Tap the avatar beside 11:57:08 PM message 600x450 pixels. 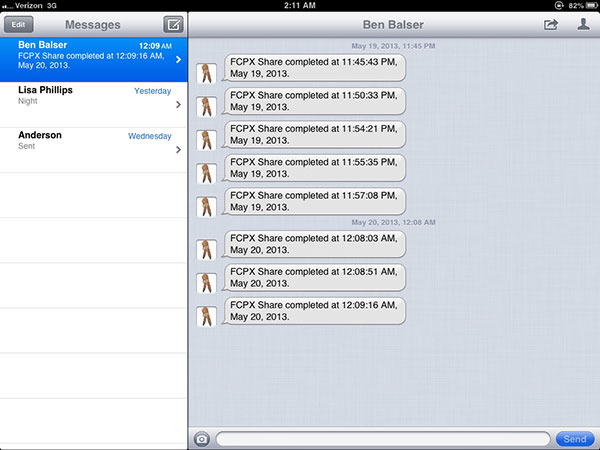click(207, 207)
